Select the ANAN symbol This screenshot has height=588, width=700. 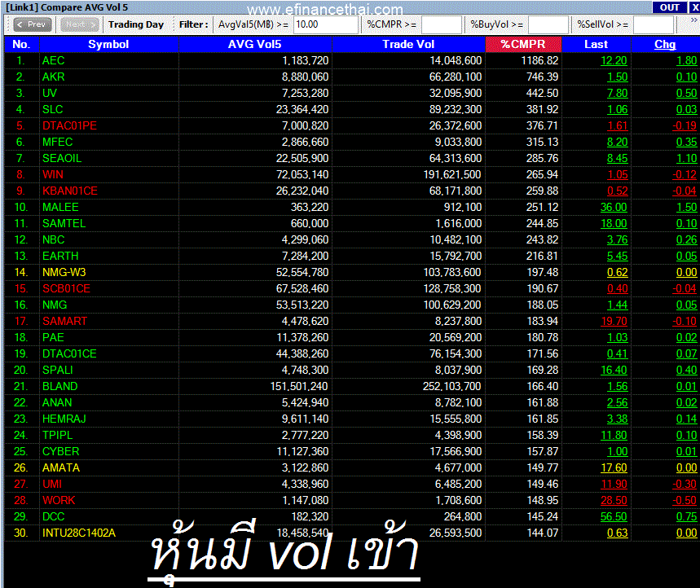[57, 402]
